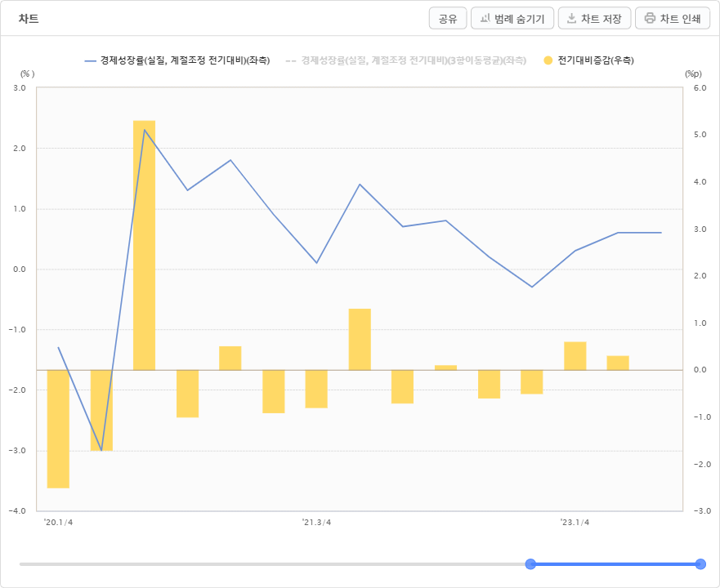Click the download icon in 차트 저장
The image size is (720, 588).
(572, 18)
